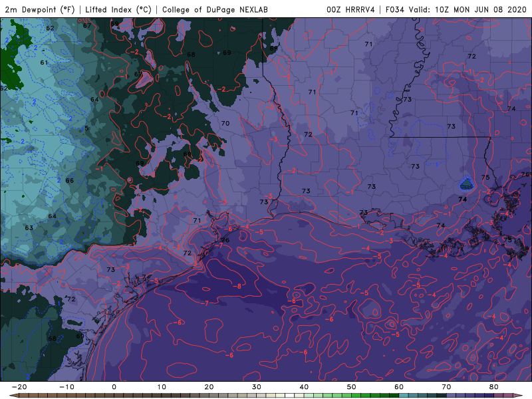Screen dimensions: 532x399
Task: Click the 60 label on the color scale
Action: (399, 387)
